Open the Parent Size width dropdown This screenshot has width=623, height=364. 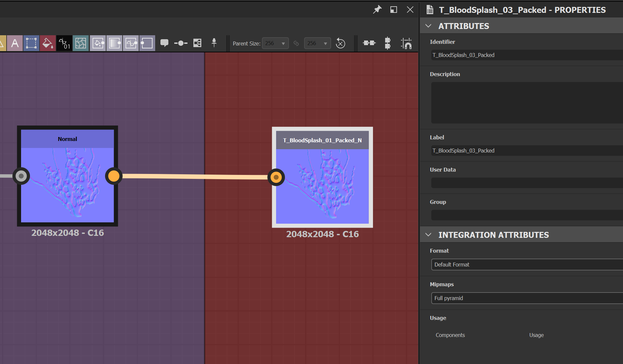pyautogui.click(x=275, y=43)
